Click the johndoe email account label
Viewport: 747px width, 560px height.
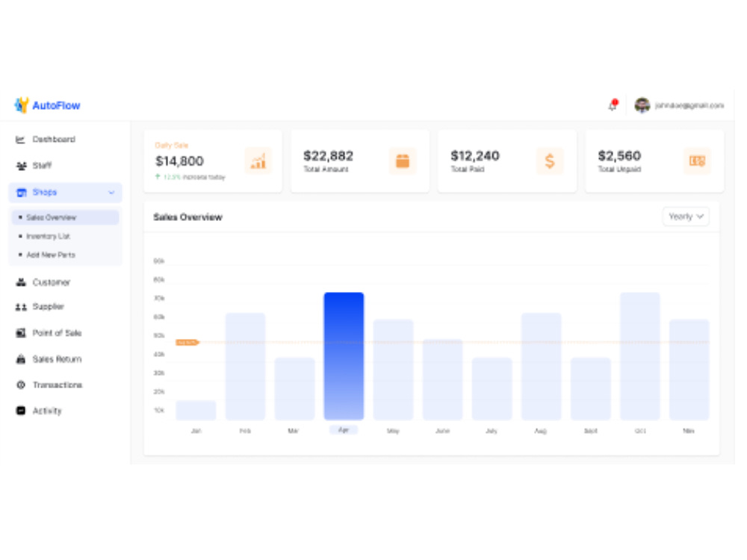click(689, 105)
